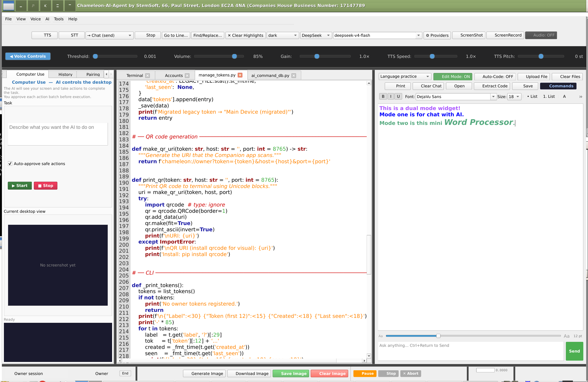Click the Clear Image button

pos(330,373)
